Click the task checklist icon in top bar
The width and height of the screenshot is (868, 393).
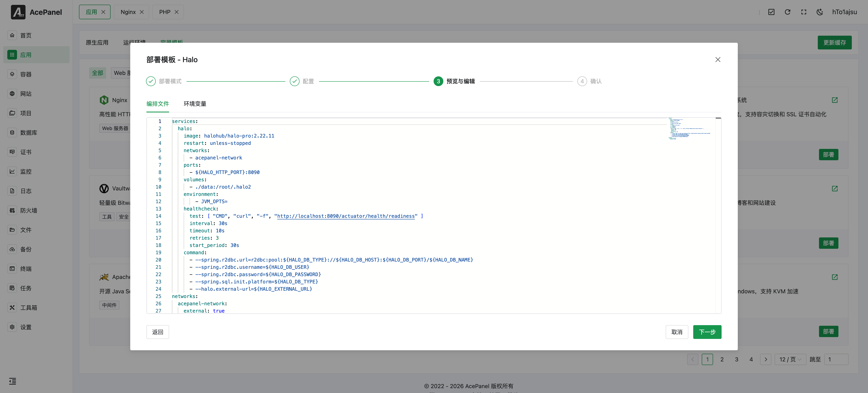tap(771, 12)
